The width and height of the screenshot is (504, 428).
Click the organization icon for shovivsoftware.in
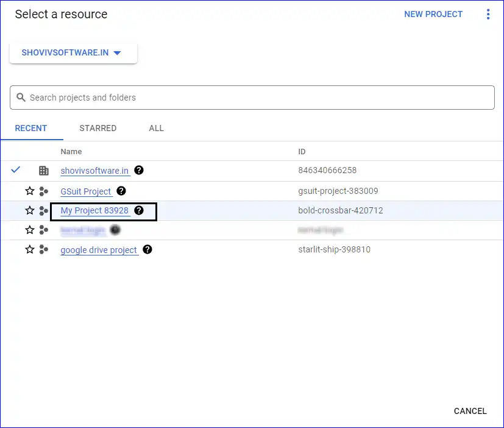43,171
